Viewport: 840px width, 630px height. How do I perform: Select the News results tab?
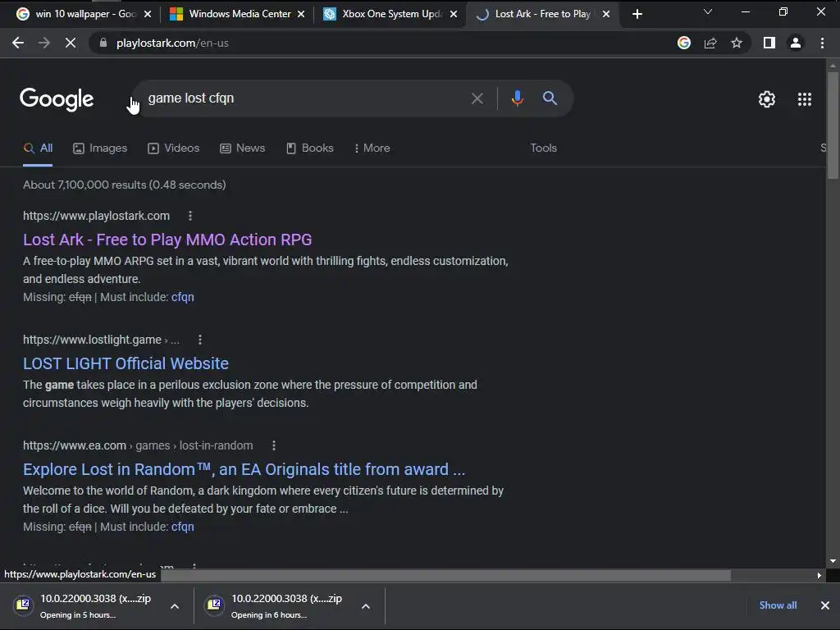243,148
